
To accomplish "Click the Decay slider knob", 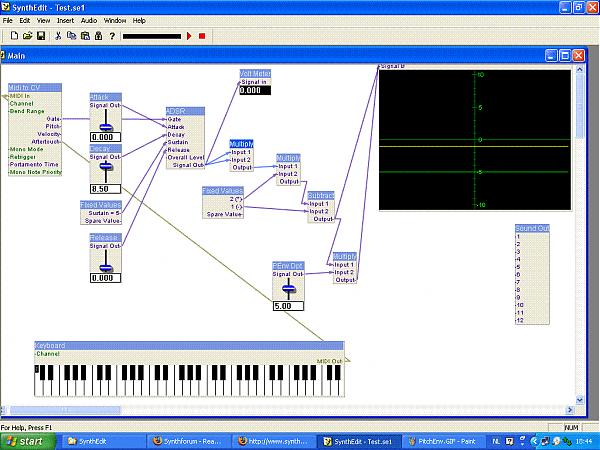I will pos(106,166).
